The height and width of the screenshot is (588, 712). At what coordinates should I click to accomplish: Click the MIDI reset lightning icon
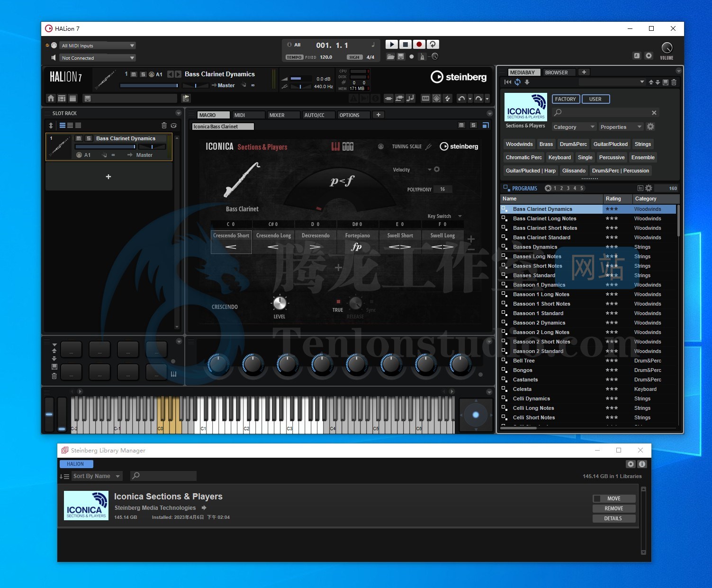click(447, 98)
